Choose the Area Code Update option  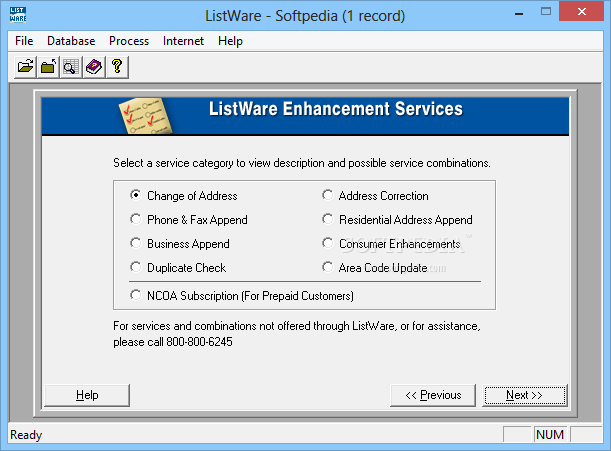(374, 268)
